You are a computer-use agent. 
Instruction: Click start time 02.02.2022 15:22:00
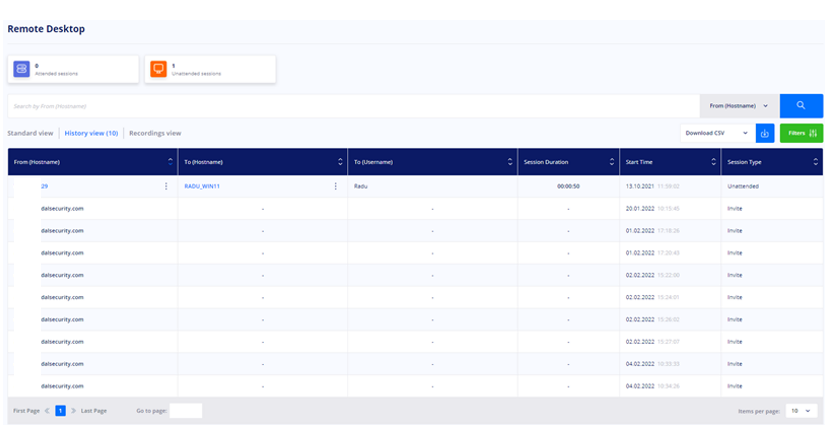tap(652, 275)
